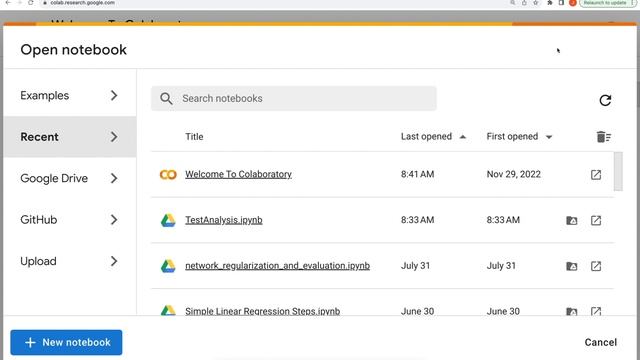Click the Title column header

pos(194,137)
